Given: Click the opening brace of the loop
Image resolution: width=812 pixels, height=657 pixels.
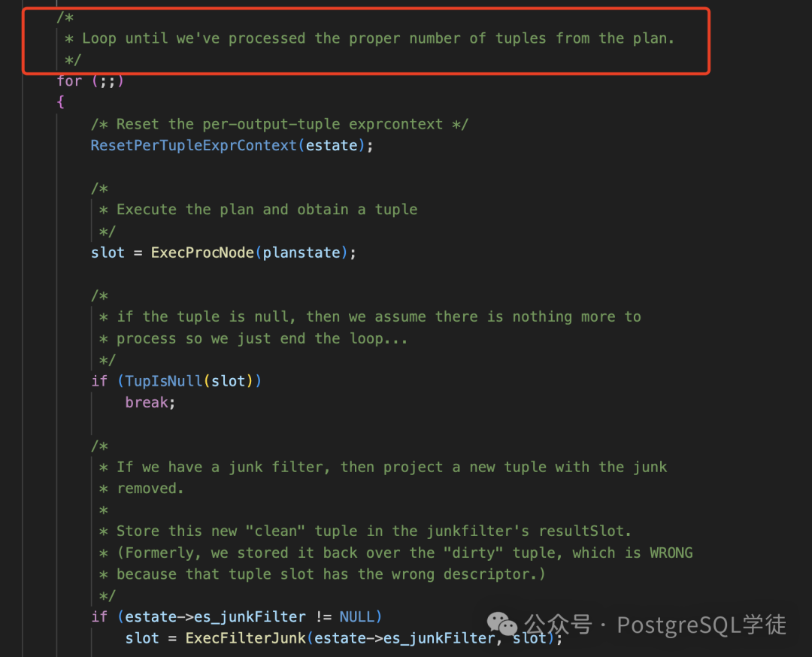Looking at the screenshot, I should 60,102.
